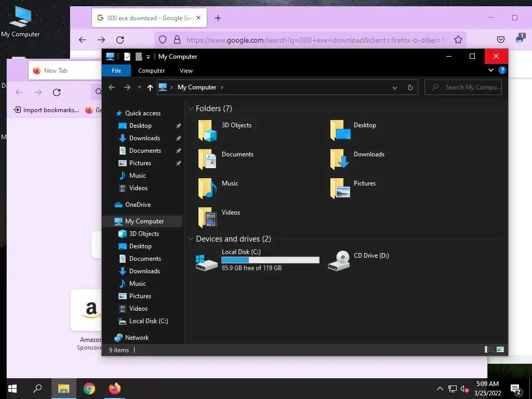
Task: Bookmark this page with the star icon
Action: coord(458,39)
